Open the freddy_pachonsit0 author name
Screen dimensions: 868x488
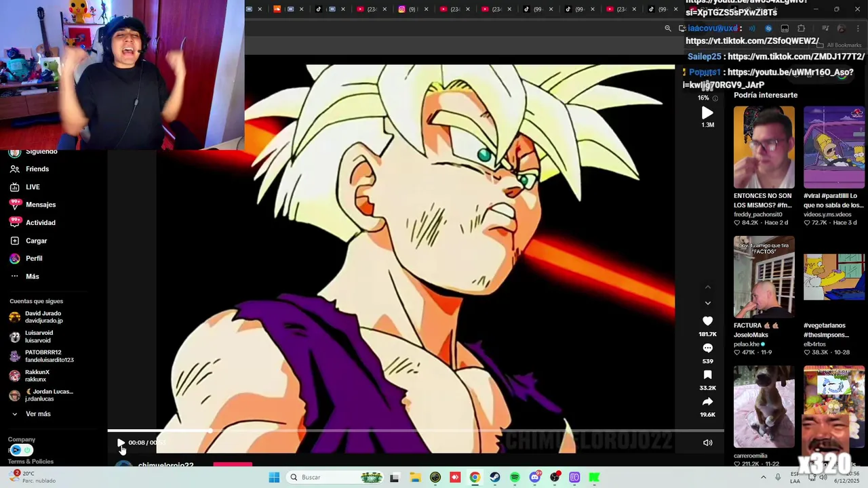757,214
